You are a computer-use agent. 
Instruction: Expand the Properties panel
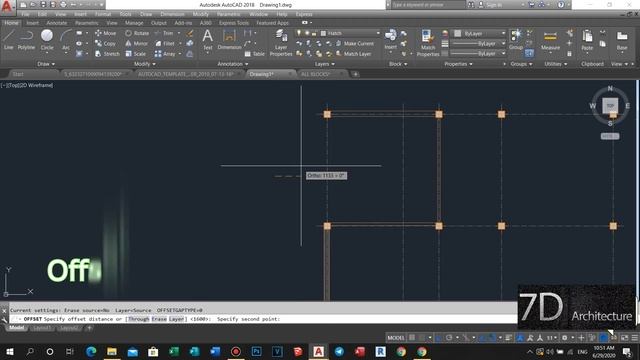[458, 64]
